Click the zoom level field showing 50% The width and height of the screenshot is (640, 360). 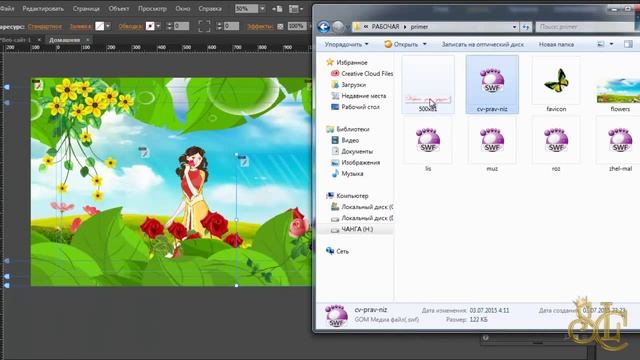(x=247, y=9)
